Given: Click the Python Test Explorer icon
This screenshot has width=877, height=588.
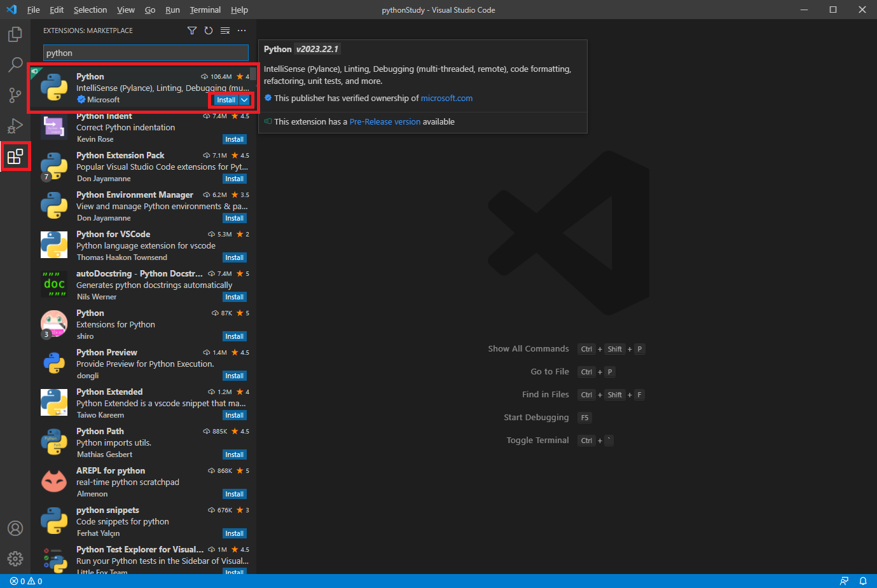Looking at the screenshot, I should [x=54, y=560].
